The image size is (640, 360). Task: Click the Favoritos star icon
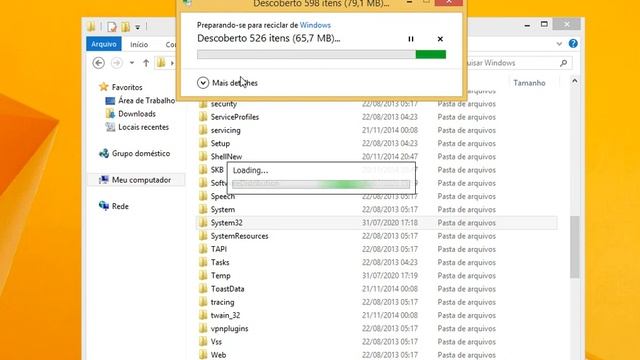coord(104,87)
